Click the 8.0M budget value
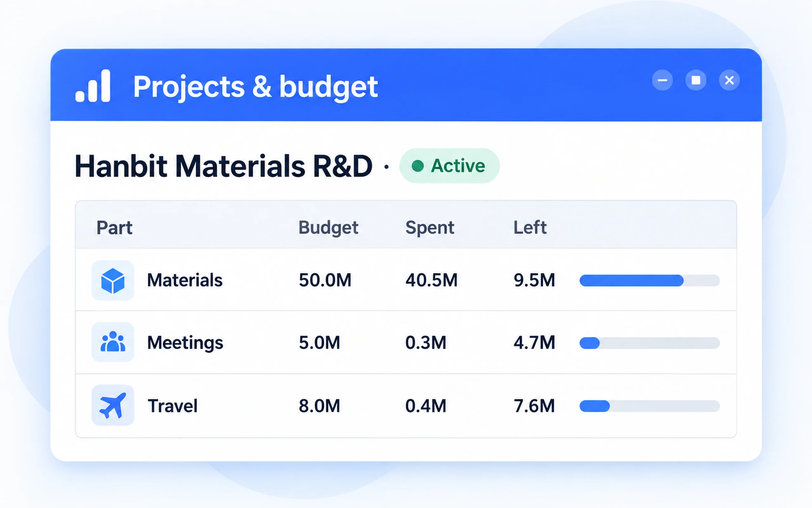The image size is (812, 508). 319,406
